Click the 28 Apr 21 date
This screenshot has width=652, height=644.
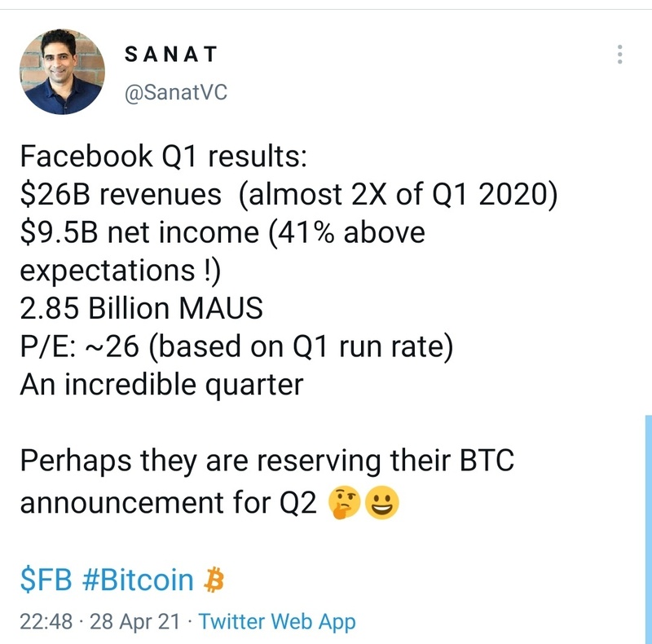128,622
